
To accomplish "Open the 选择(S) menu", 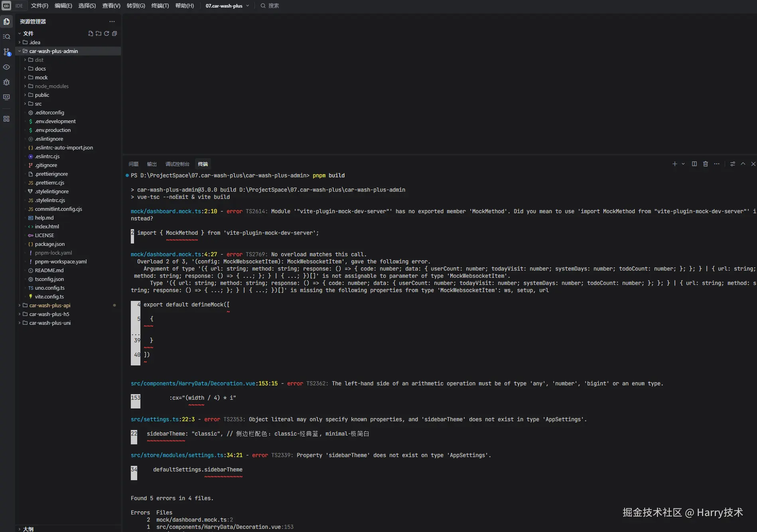I will point(87,6).
